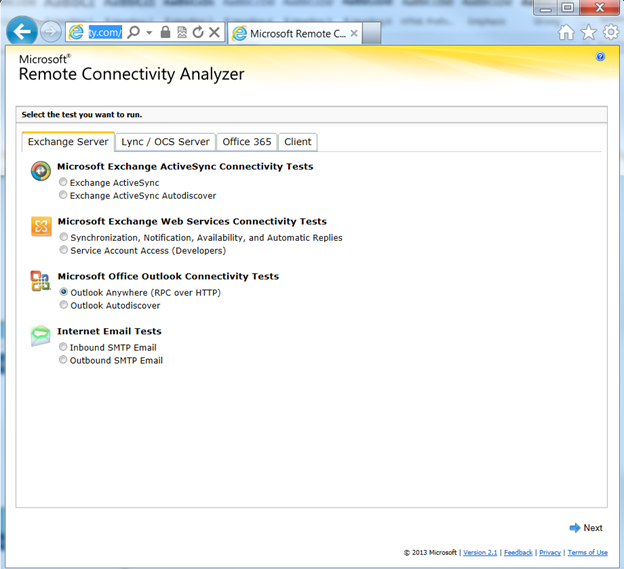The image size is (624, 569).
Task: Open the Favorites star icon
Action: 589,32
